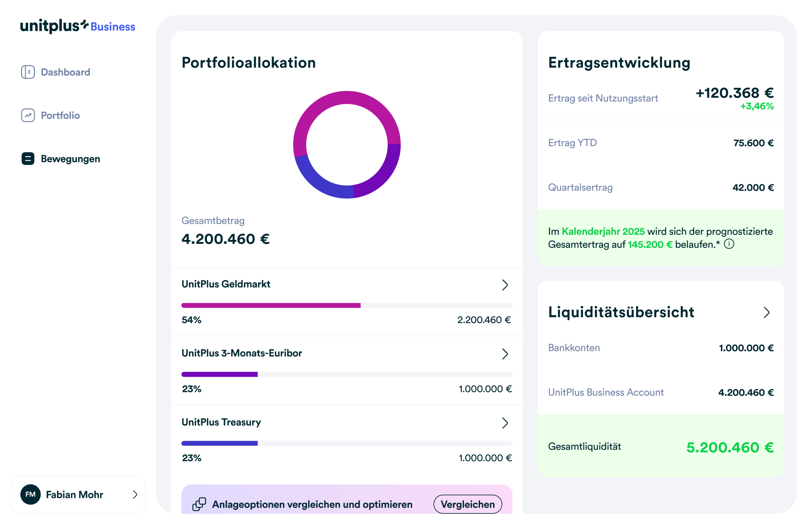Click the Bankkonten value 1.000.000 €
The width and height of the screenshot is (812, 529).
pyautogui.click(x=746, y=348)
